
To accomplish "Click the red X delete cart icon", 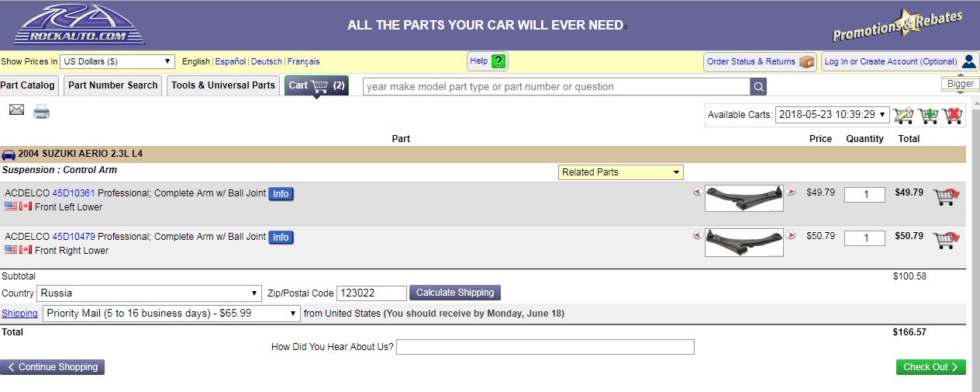I will tap(953, 116).
